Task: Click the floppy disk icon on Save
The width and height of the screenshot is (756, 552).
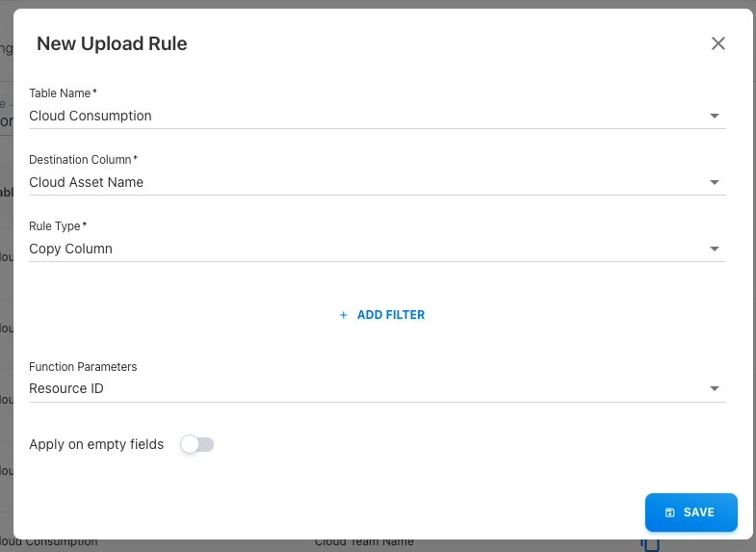Action: coord(670,513)
